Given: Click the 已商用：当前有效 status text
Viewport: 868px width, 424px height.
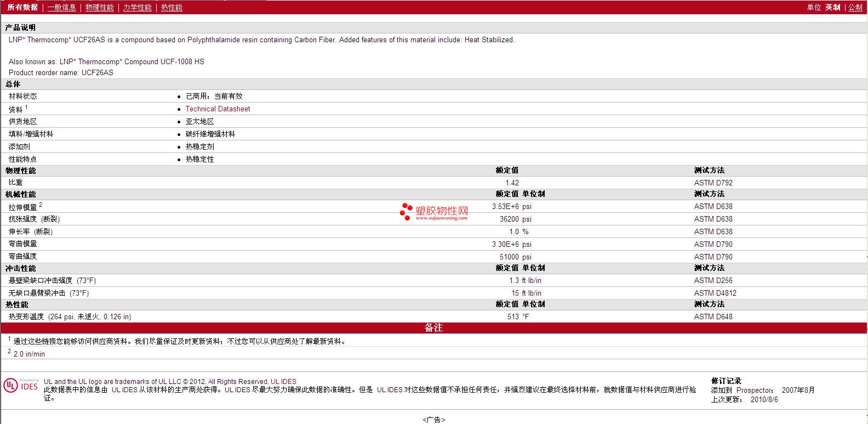Looking at the screenshot, I should pyautogui.click(x=214, y=96).
